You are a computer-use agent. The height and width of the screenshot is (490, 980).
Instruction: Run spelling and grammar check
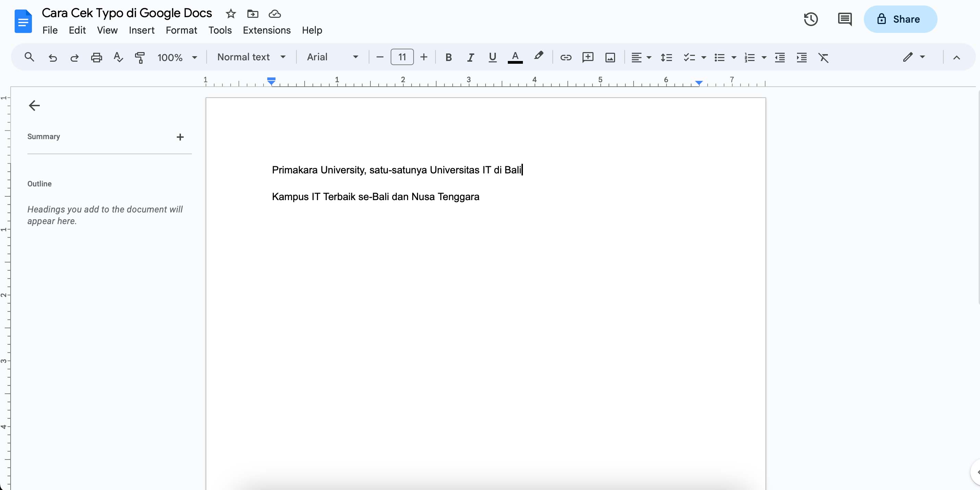pos(118,58)
